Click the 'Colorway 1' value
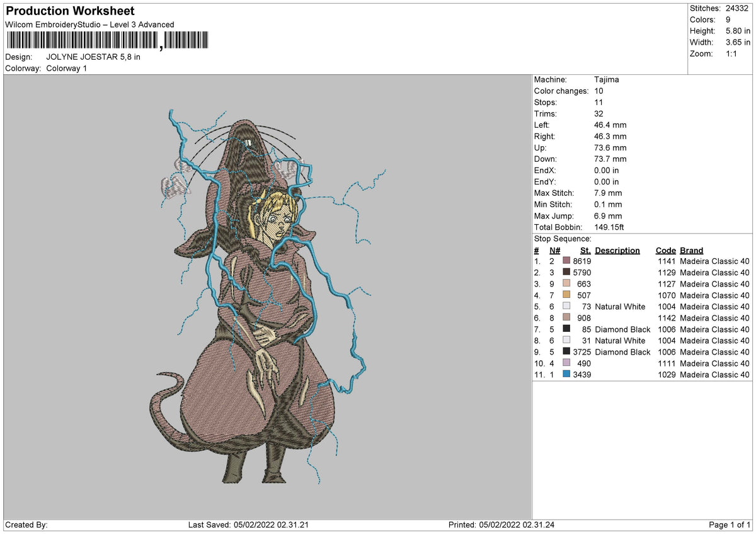 [67, 68]
